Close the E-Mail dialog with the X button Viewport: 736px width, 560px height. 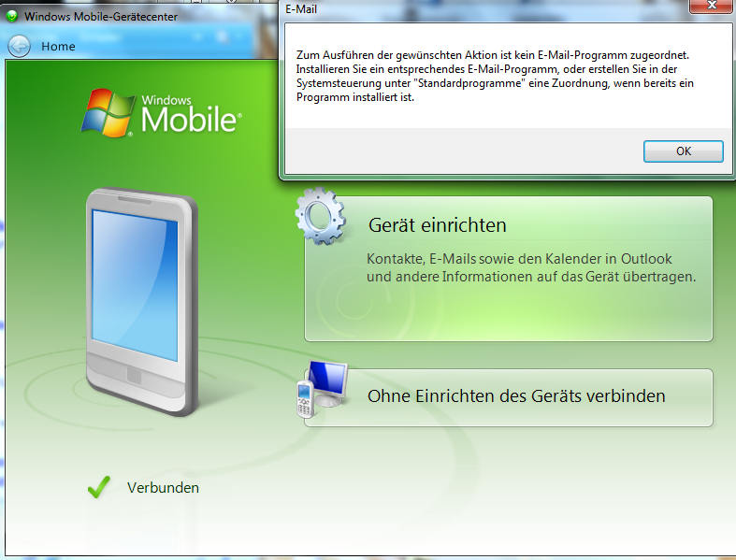712,6
